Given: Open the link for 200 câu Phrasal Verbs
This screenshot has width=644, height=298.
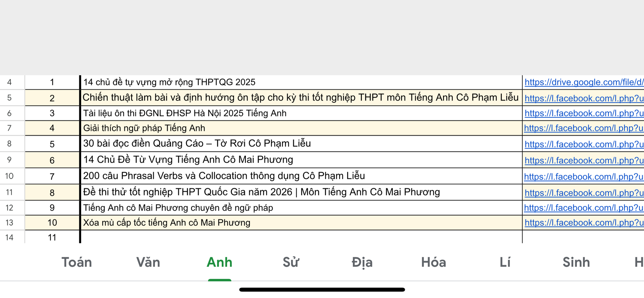Looking at the screenshot, I should (584, 177).
